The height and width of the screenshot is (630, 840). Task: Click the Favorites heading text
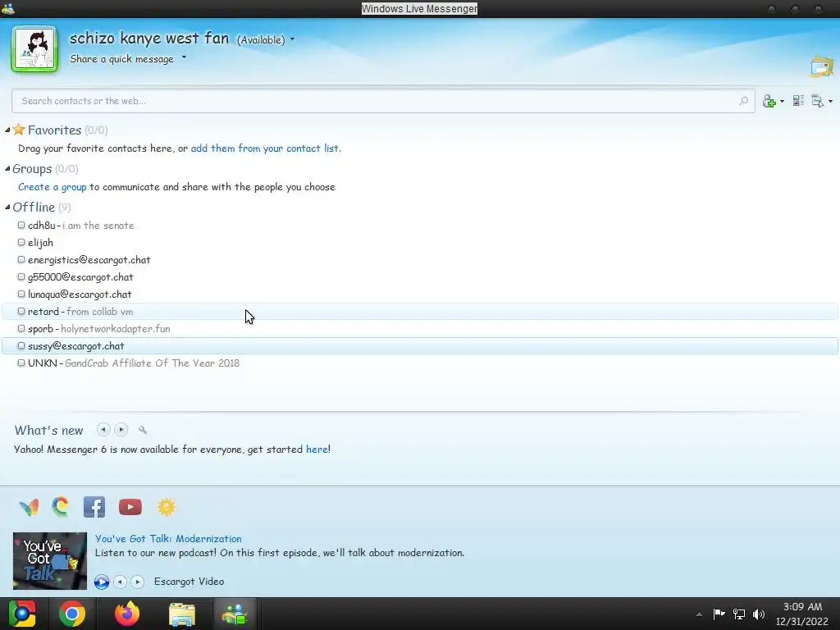(55, 130)
